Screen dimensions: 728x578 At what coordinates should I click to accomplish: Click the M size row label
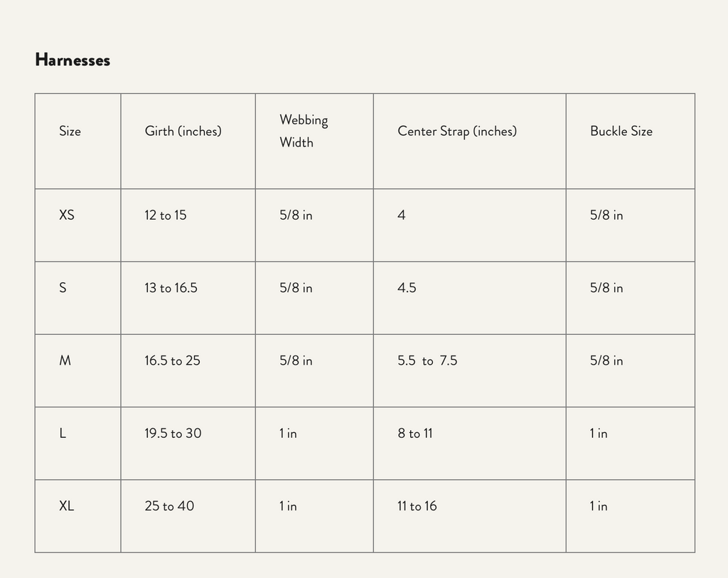(65, 360)
